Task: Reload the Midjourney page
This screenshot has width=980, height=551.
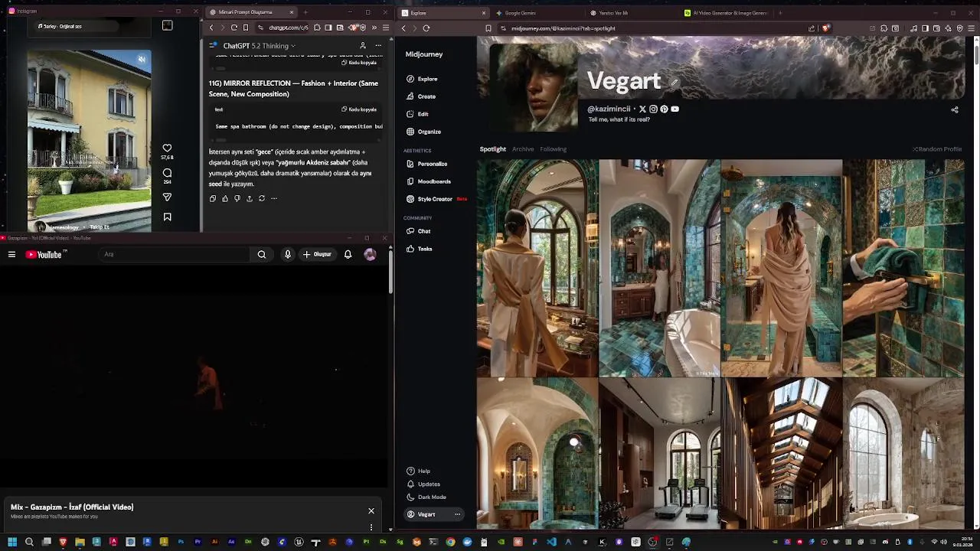Action: coord(426,28)
